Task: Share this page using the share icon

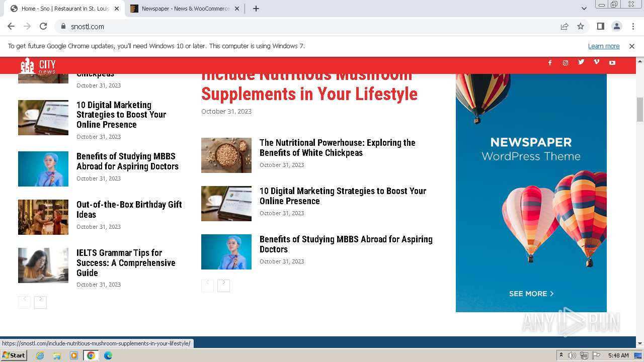Action: pos(565,26)
